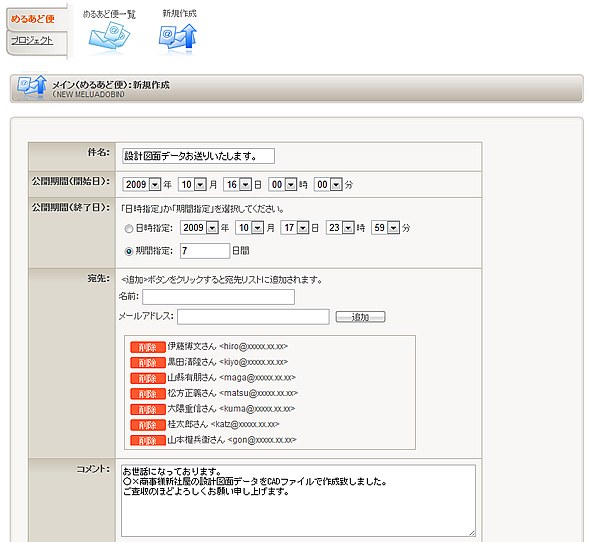Delete recipient 伊藤博文さん from the list
This screenshot has width=600, height=542.
click(x=147, y=346)
